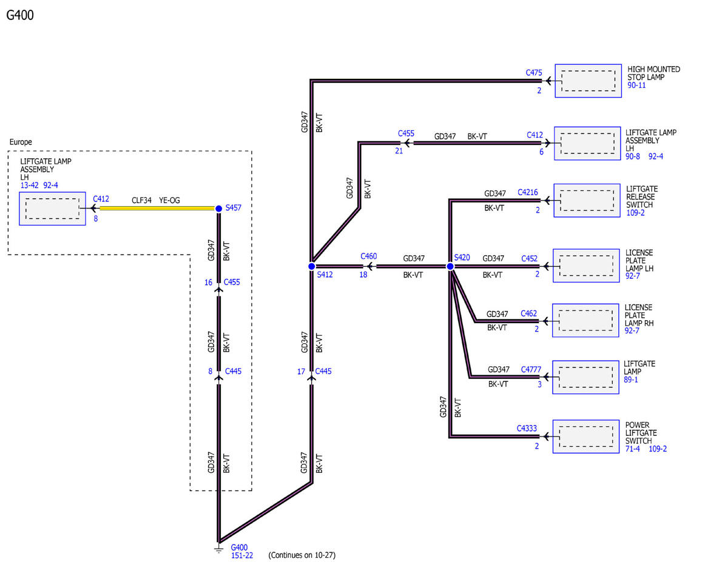This screenshot has width=728, height=562.
Task: Select the Liftgate Release Switch component box
Action: tap(586, 200)
